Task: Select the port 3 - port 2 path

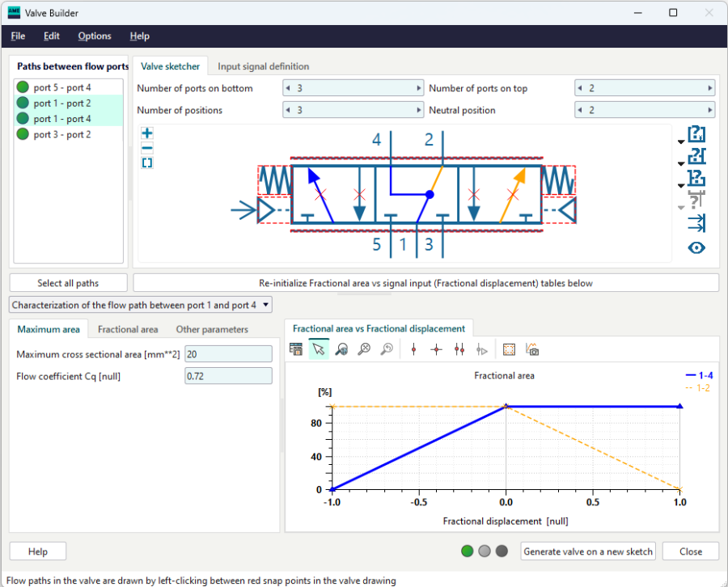Action: pyautogui.click(x=69, y=134)
